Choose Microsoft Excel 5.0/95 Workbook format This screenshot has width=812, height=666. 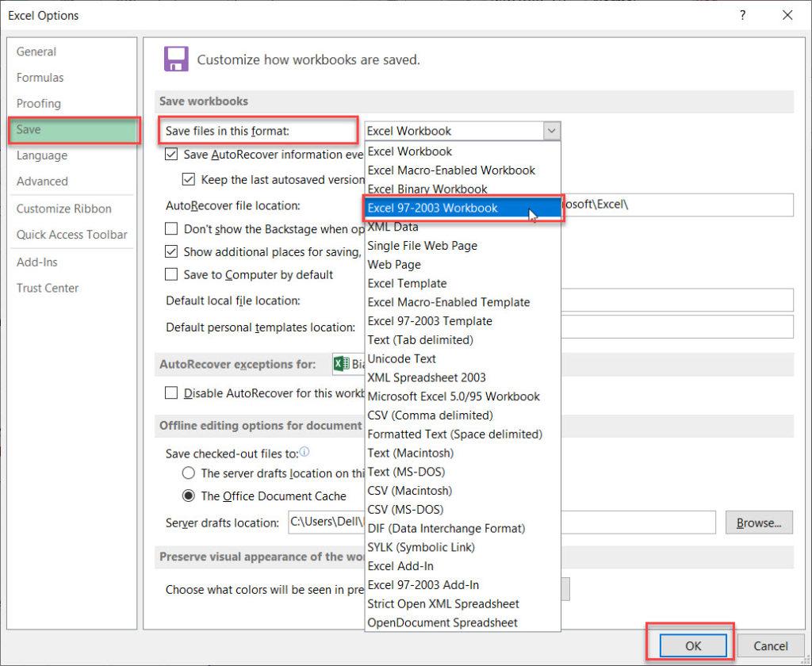(463, 396)
